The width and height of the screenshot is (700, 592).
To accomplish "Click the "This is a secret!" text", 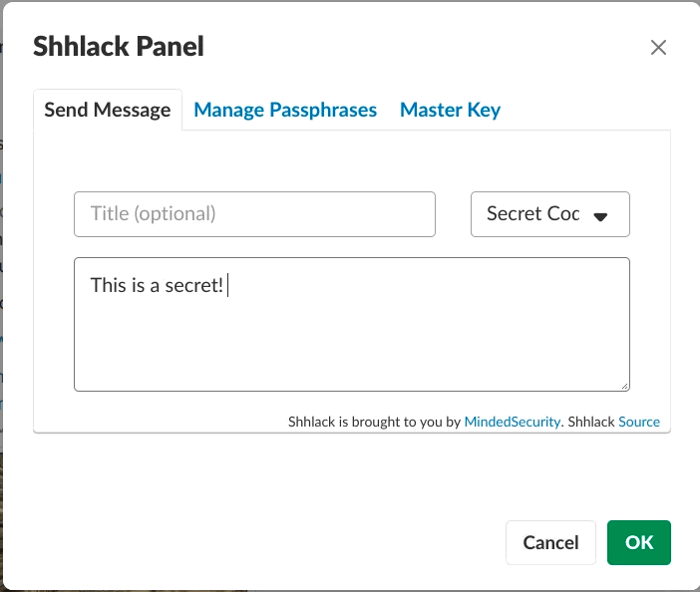I will pyautogui.click(x=157, y=286).
